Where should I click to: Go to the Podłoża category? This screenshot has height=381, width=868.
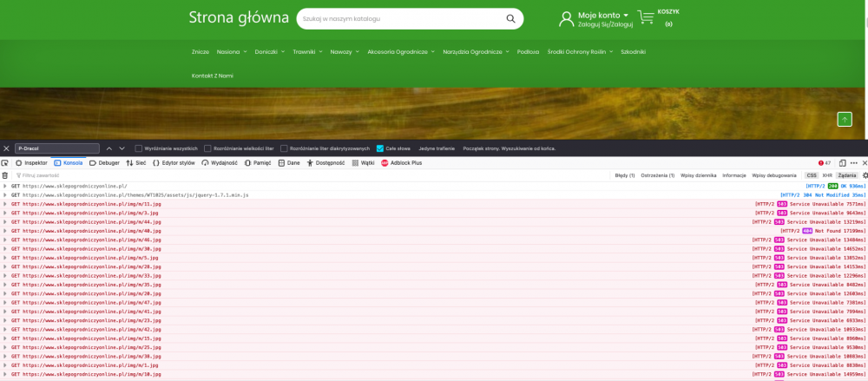[528, 51]
